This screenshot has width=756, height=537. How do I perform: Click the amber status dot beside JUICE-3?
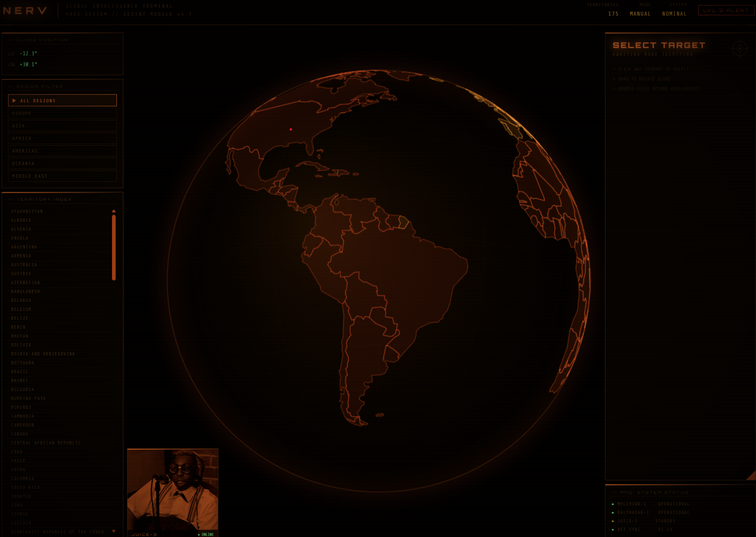click(x=613, y=521)
